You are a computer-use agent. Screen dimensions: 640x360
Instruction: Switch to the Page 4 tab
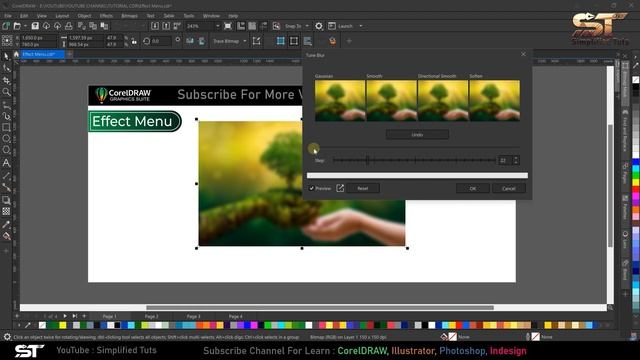[236, 316]
